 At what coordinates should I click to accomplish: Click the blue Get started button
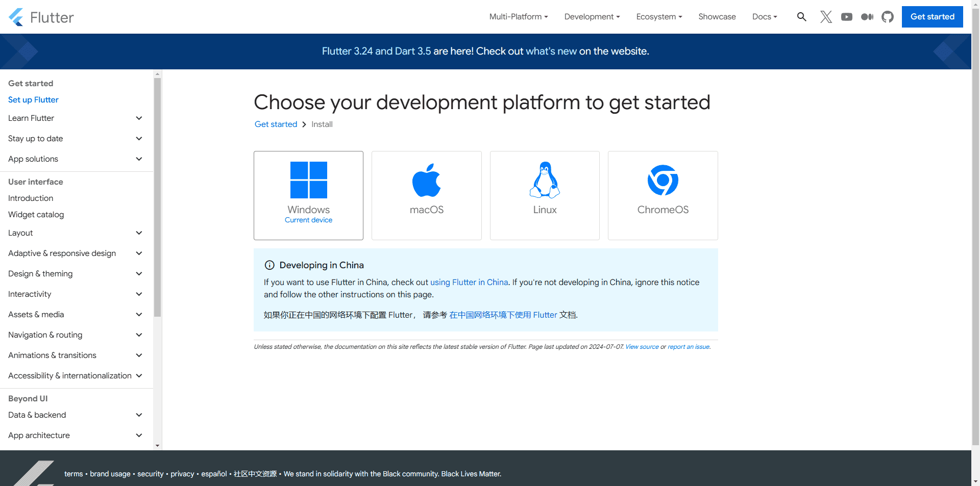(x=932, y=17)
